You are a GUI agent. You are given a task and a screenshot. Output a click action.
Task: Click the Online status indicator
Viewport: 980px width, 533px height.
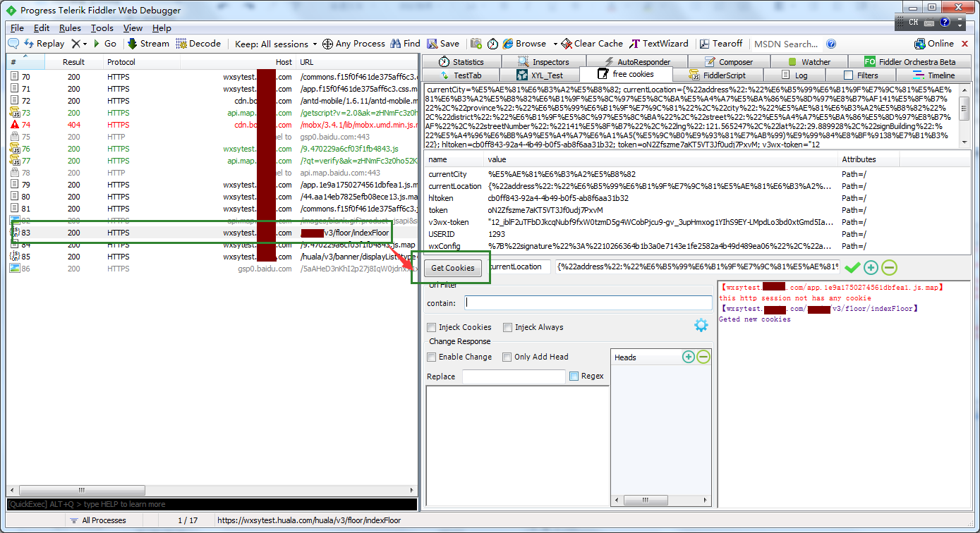coord(934,44)
